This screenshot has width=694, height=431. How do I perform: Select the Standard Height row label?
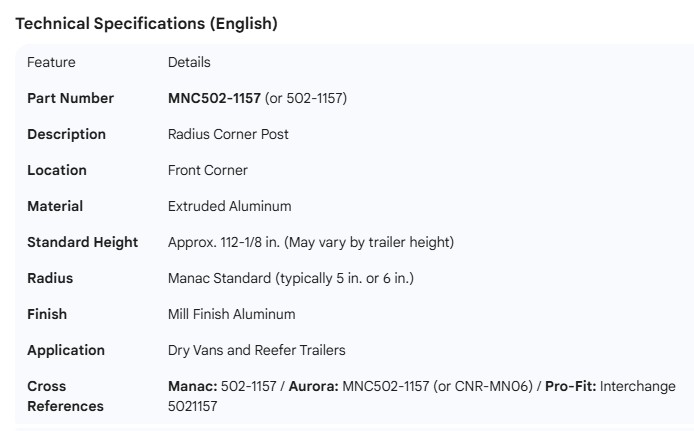[x=83, y=242]
